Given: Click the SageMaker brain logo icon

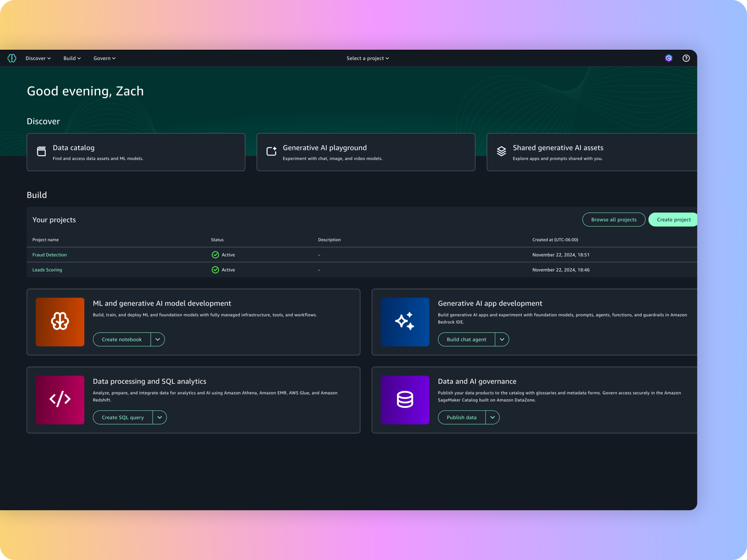Looking at the screenshot, I should click(x=12, y=58).
